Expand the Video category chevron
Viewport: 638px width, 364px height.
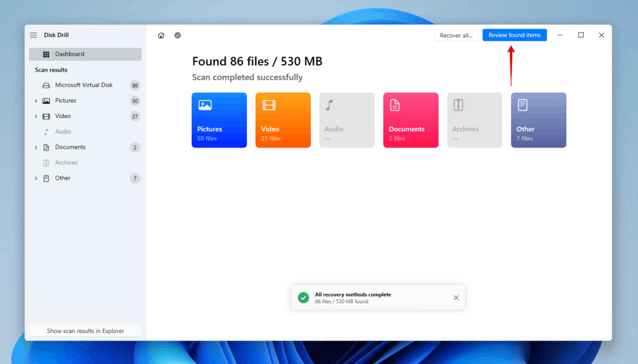click(x=36, y=116)
